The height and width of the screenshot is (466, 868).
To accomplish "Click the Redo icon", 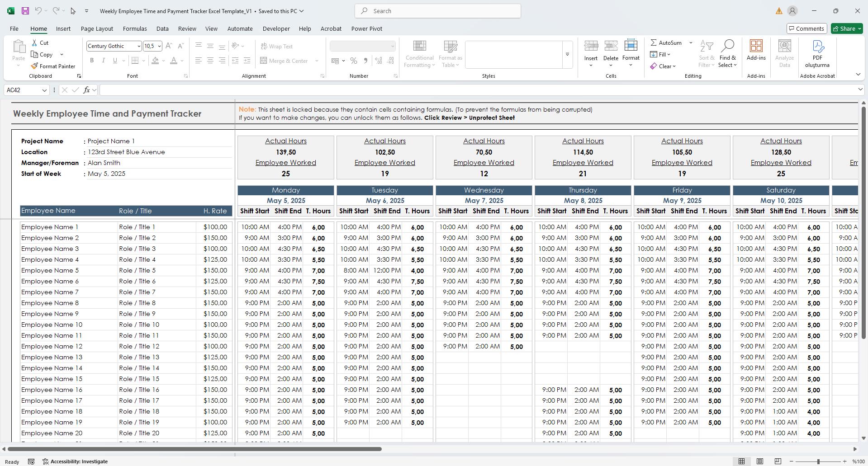I will pyautogui.click(x=56, y=11).
